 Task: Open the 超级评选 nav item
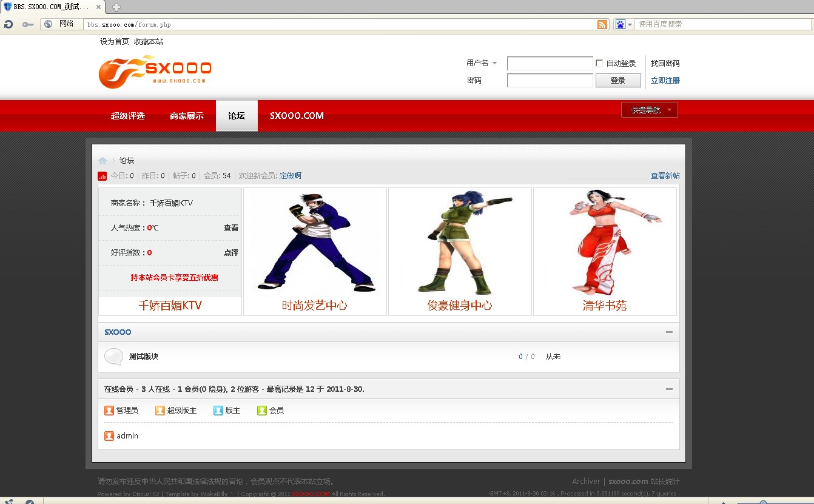(x=128, y=116)
